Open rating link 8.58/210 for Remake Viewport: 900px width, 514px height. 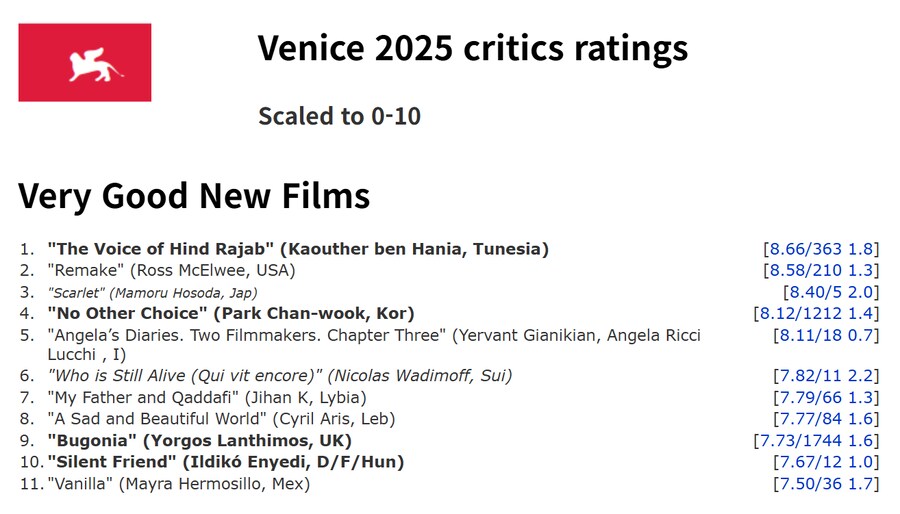click(x=821, y=270)
